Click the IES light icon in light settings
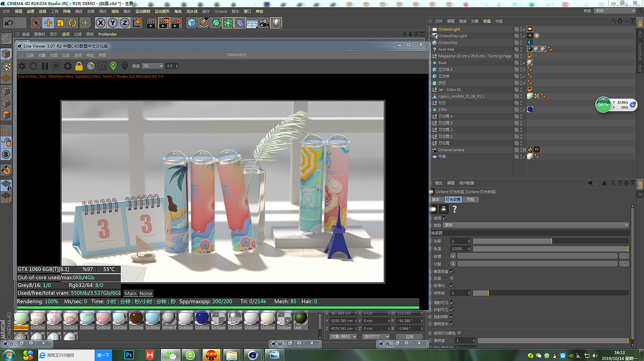This screenshot has height=361, width=644. click(x=444, y=209)
